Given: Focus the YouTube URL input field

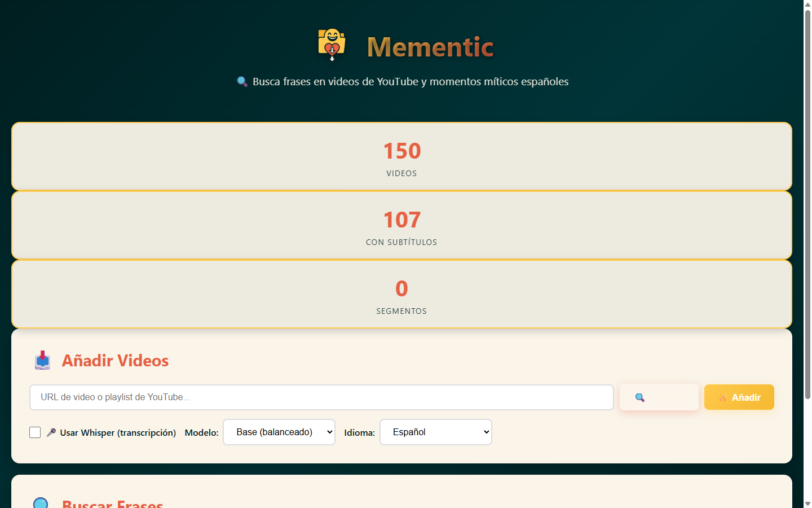Looking at the screenshot, I should pyautogui.click(x=321, y=397).
